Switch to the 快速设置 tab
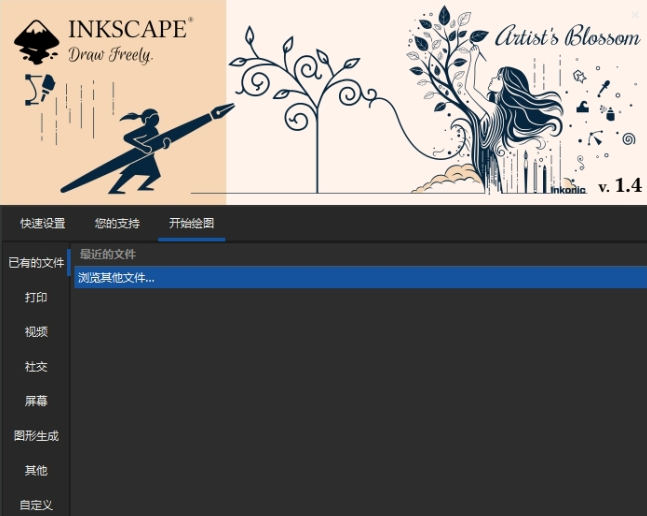 [43, 223]
